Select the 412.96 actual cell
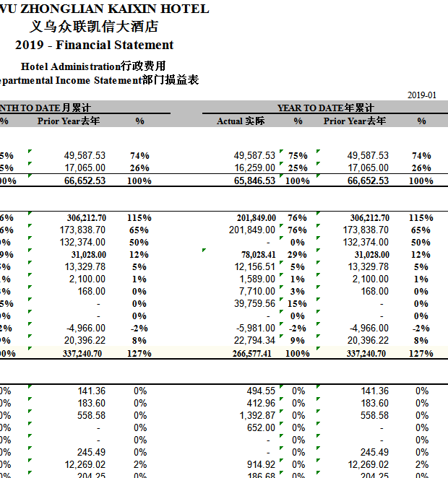Image resolution: width=448 pixels, height=478 pixels. pyautogui.click(x=261, y=404)
